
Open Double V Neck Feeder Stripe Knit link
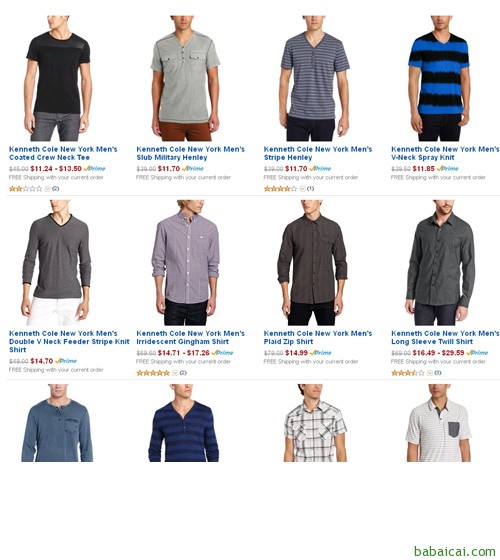(x=69, y=341)
